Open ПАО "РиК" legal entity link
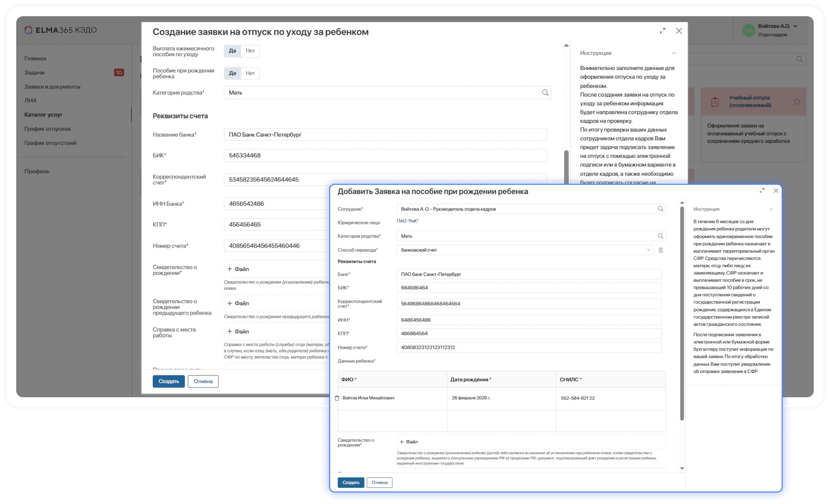This screenshot has width=830, height=504. [408, 221]
